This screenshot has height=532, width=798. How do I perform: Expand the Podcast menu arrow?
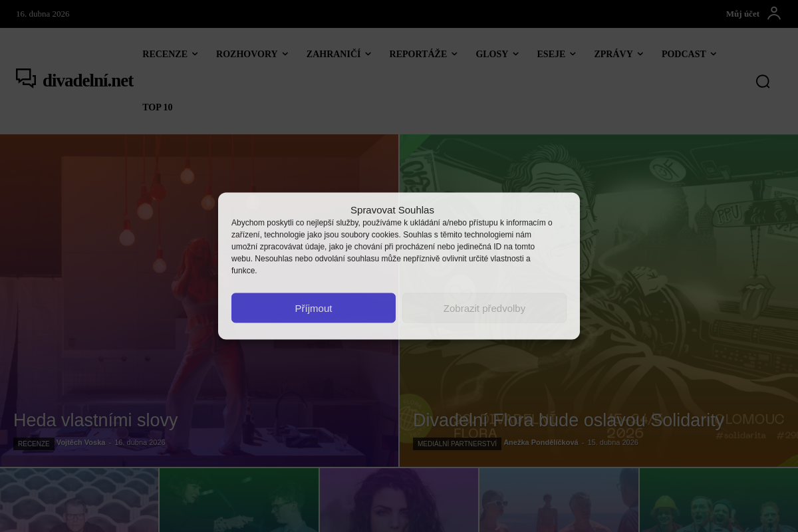coord(714,54)
